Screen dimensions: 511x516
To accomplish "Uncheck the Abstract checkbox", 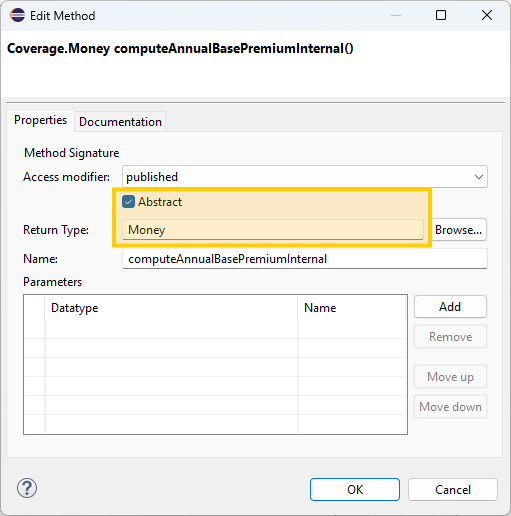I will (128, 202).
